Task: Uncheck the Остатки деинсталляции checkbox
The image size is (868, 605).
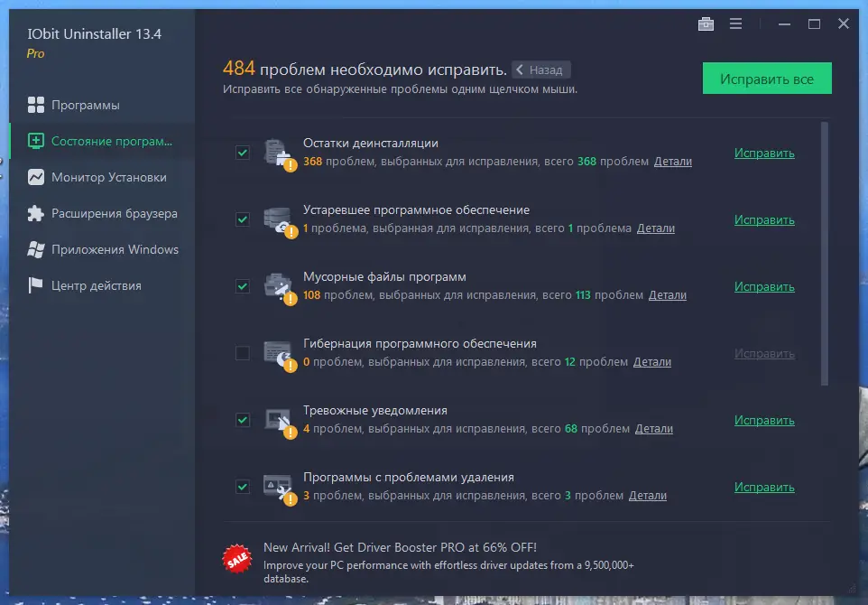Action: [x=243, y=153]
